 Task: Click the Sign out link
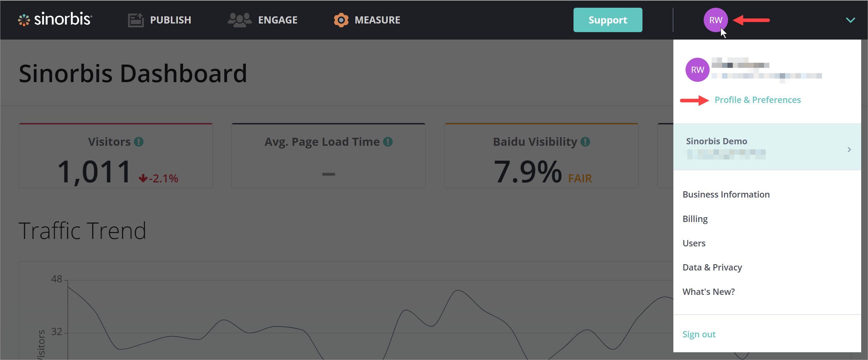point(699,334)
